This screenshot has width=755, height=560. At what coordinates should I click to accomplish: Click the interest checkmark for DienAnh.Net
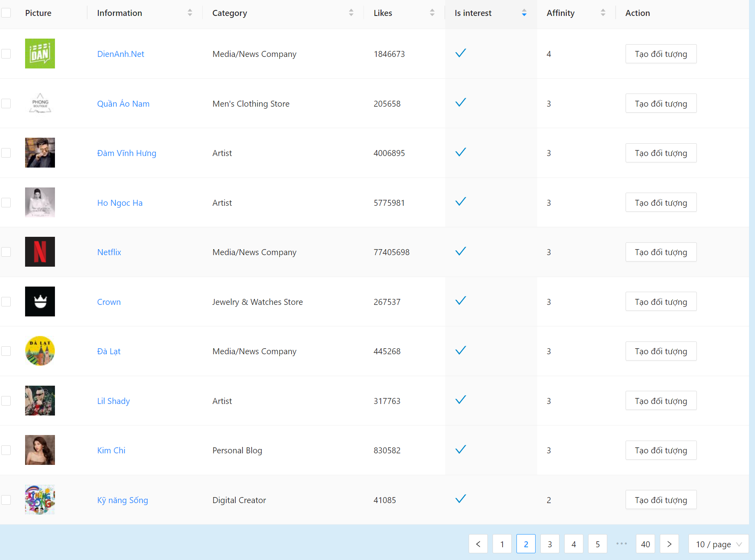click(x=461, y=53)
